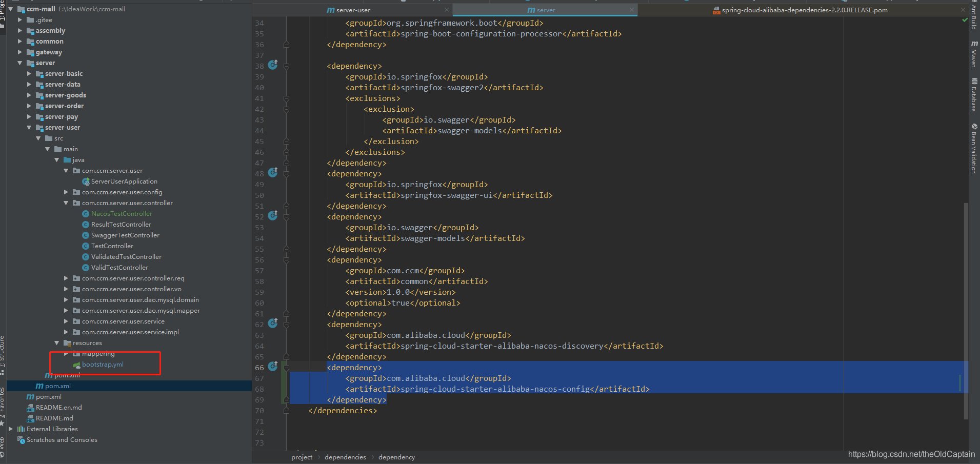Image resolution: width=980 pixels, height=464 pixels.
Task: Open README.en.md file
Action: click(x=58, y=408)
